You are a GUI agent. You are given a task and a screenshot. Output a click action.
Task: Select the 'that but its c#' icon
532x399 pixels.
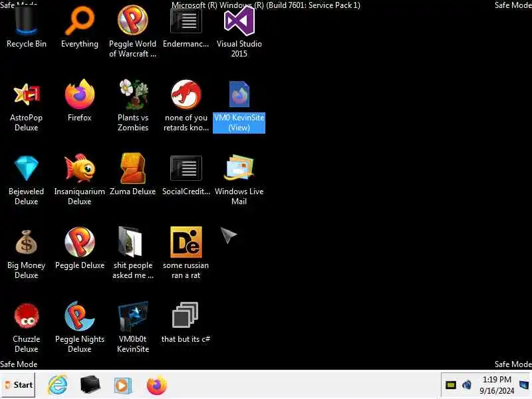click(186, 315)
